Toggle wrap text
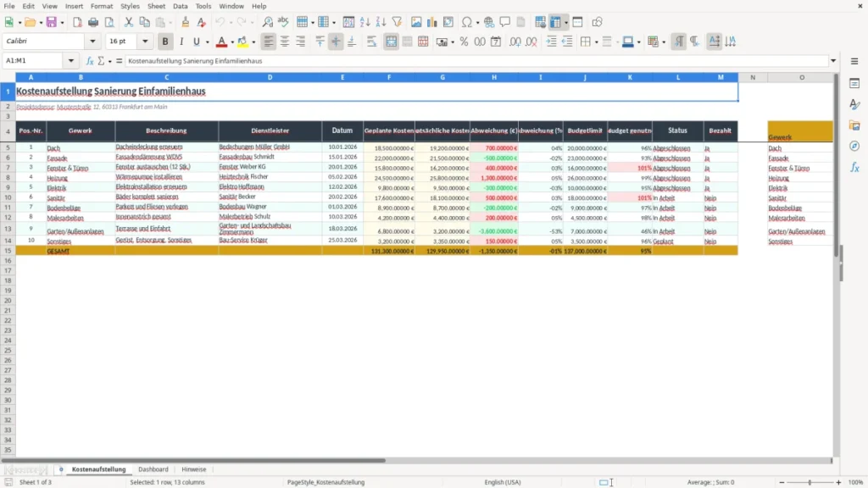 pyautogui.click(x=371, y=42)
